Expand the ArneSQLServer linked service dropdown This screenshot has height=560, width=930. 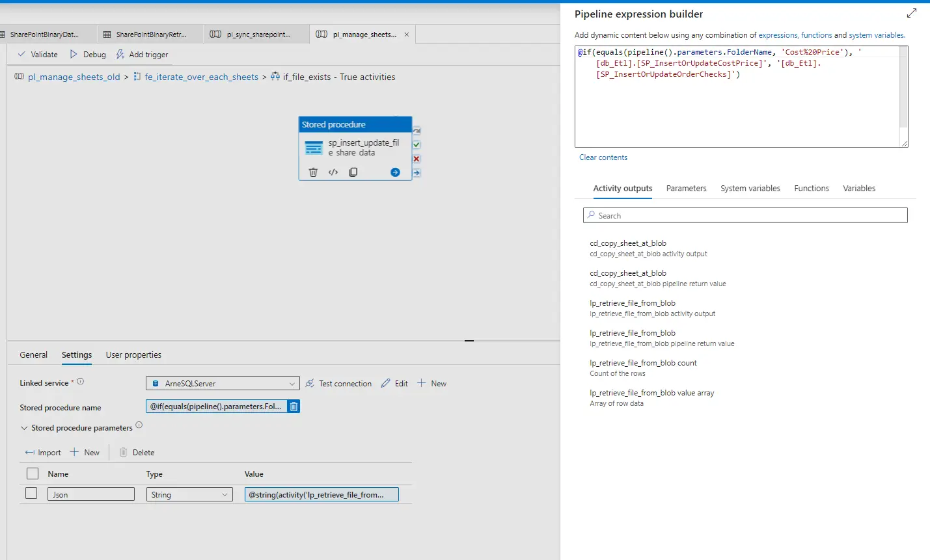(x=292, y=383)
